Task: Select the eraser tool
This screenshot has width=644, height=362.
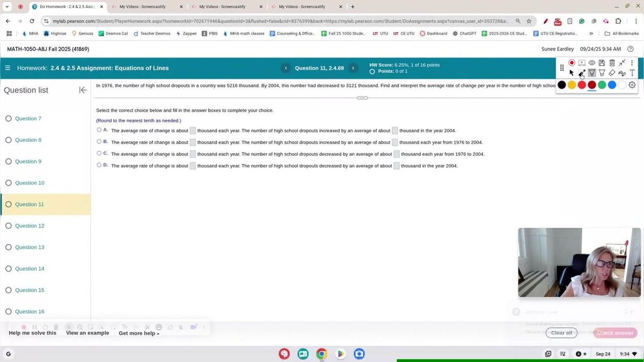Action: point(612,73)
